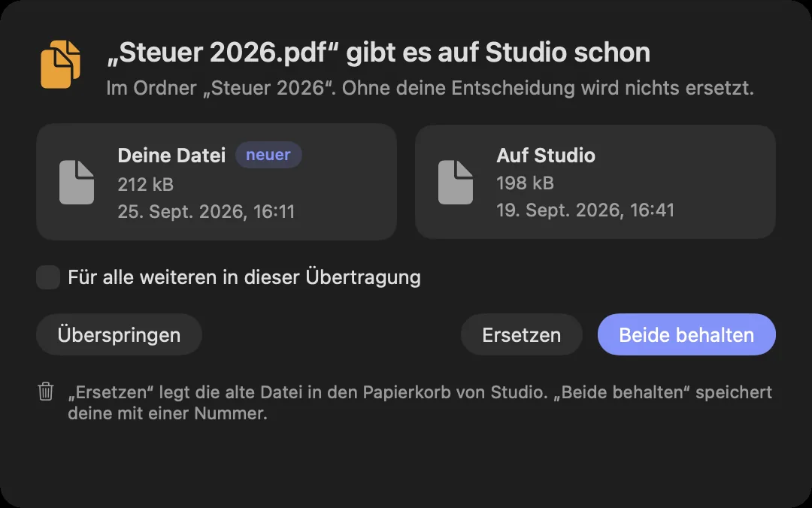Click the '198 kB' file size
812x508 pixels.
[525, 183]
